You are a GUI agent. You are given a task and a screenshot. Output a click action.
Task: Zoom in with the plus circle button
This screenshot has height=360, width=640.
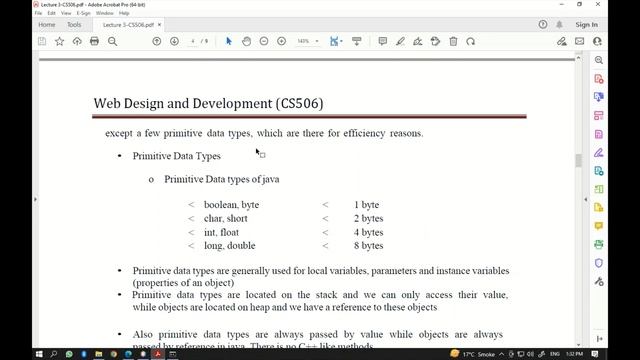click(282, 41)
